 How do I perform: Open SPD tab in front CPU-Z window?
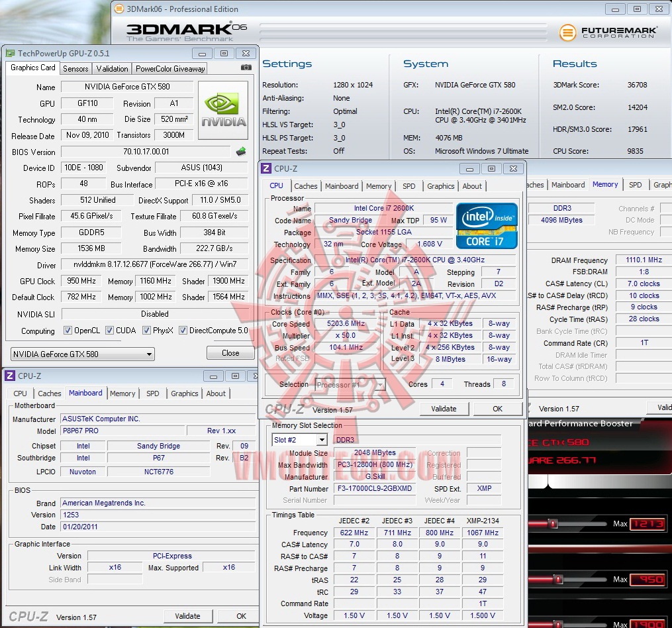click(x=409, y=186)
